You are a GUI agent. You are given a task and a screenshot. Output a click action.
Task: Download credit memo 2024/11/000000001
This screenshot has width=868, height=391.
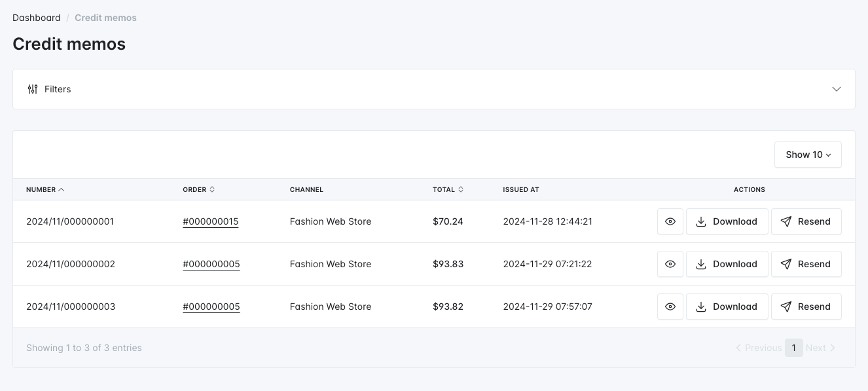[727, 221]
